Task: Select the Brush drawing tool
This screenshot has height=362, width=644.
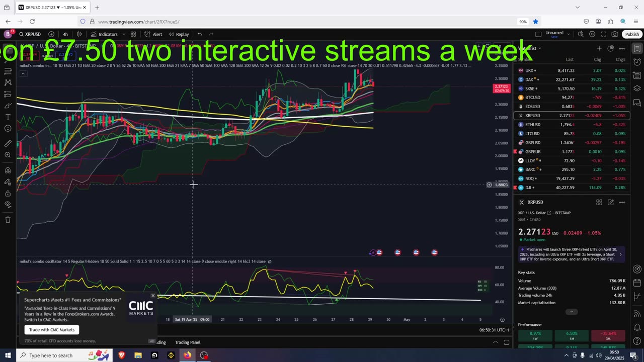Action: pos(8,106)
